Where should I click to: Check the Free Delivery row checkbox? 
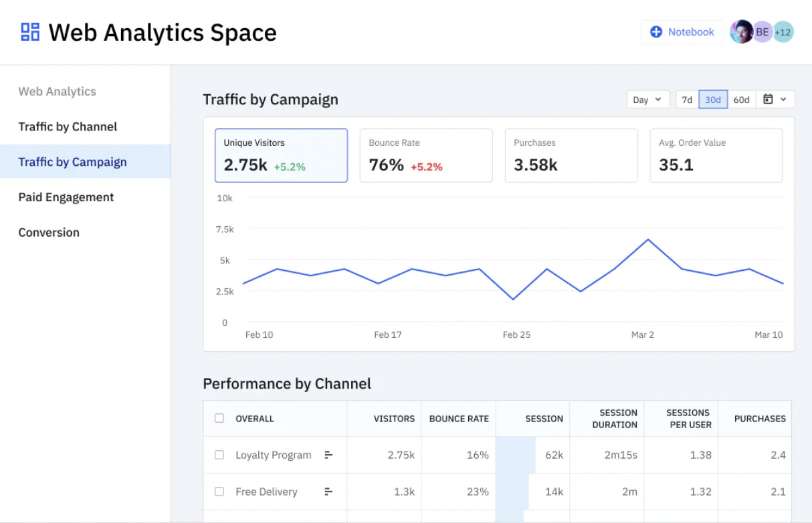coord(219,492)
